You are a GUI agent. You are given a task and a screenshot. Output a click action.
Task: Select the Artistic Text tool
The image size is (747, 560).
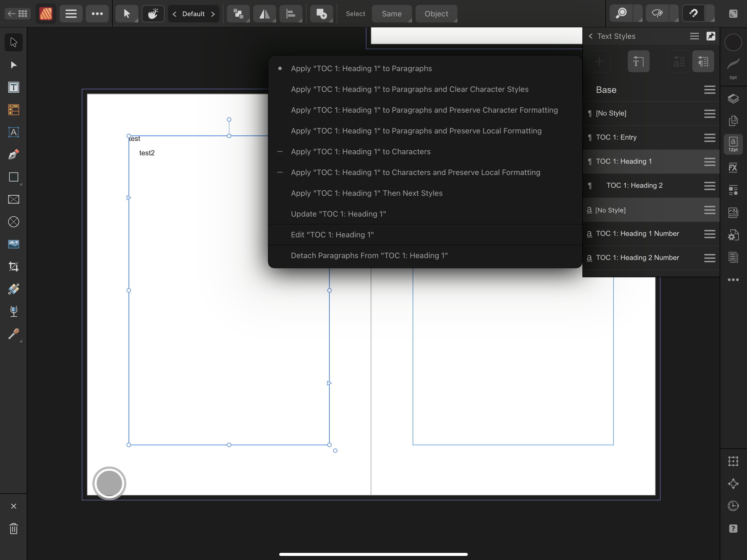(13, 132)
